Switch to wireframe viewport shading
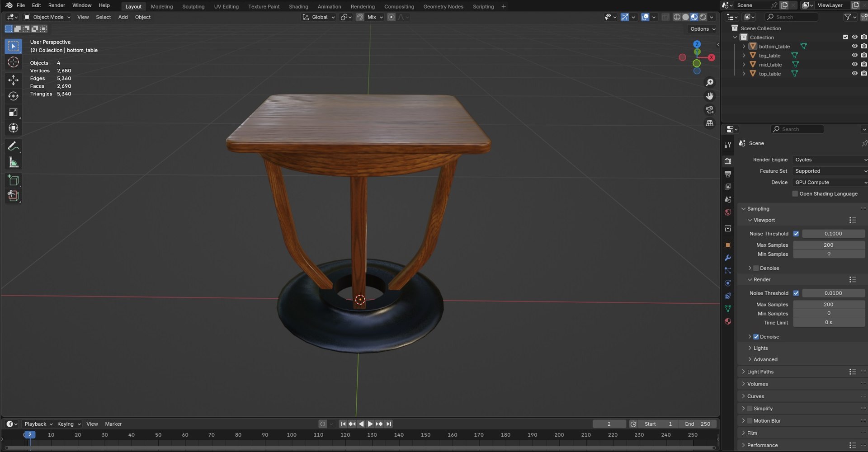Viewport: 868px width, 452px height. tap(677, 17)
